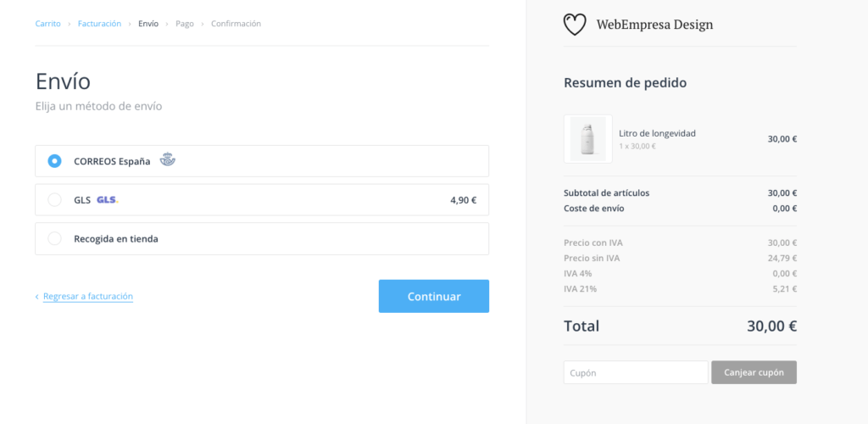868x424 pixels.
Task: Click the chevron separator after Carrito breadcrumb
Action: [x=70, y=24]
